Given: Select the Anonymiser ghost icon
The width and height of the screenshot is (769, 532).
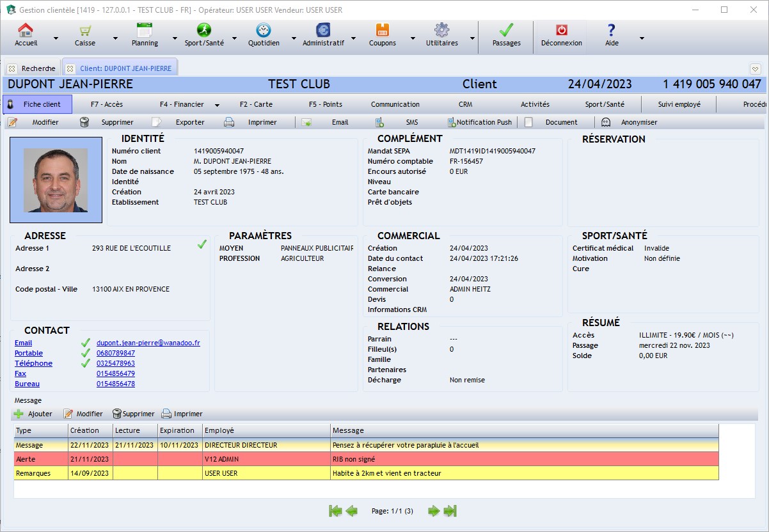Looking at the screenshot, I should point(607,122).
